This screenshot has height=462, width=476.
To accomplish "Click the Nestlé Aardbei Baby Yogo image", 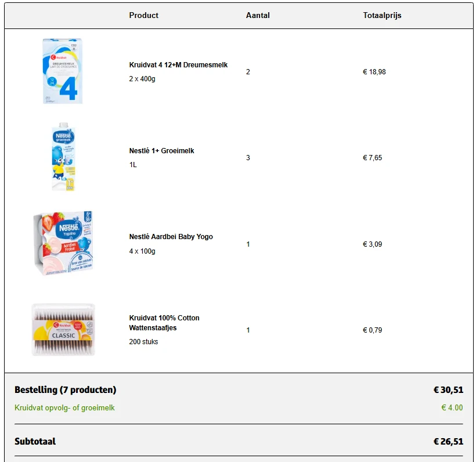I will (x=63, y=243).
